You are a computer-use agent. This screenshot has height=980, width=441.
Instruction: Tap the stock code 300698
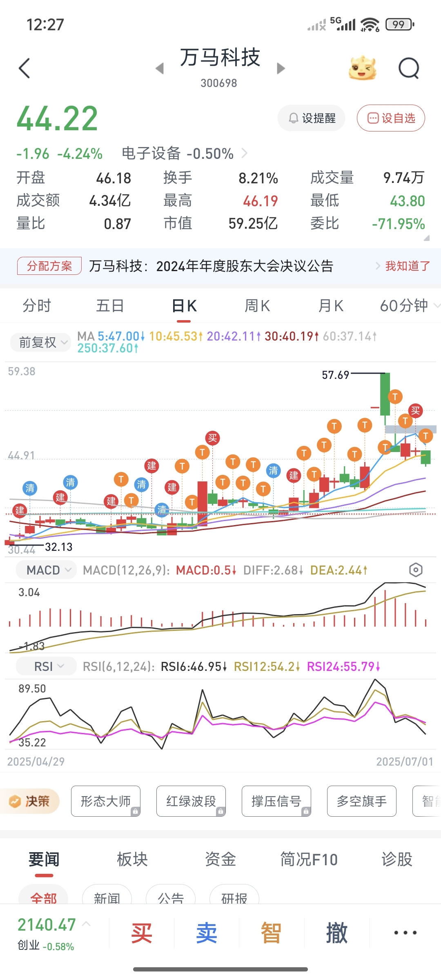[219, 83]
